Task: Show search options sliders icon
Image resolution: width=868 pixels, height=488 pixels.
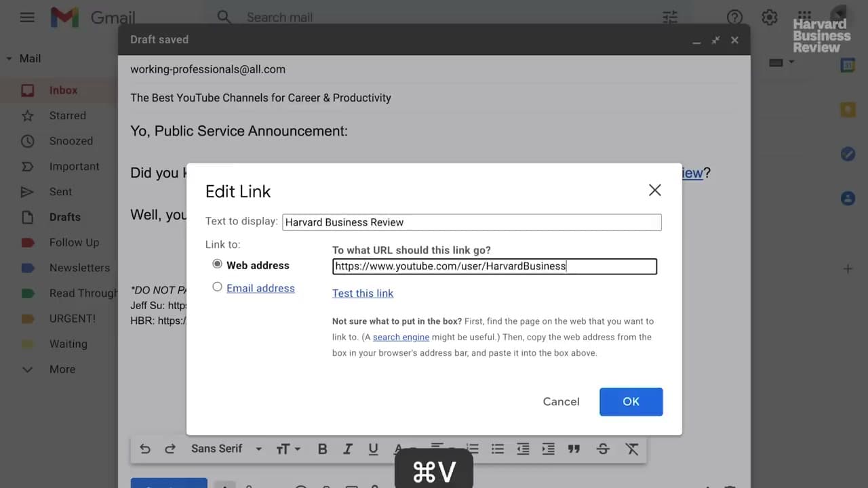Action: point(670,18)
